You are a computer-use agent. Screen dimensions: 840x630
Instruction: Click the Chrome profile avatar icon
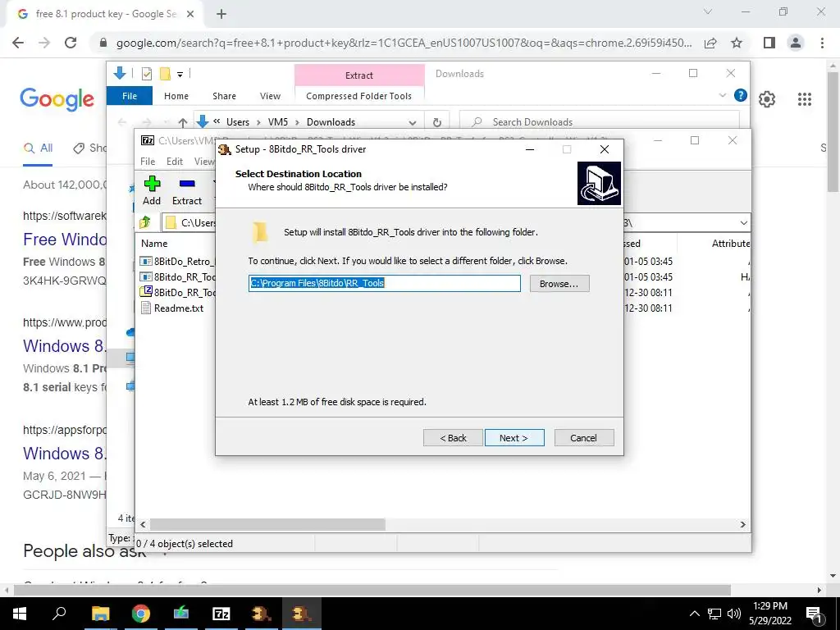(796, 43)
